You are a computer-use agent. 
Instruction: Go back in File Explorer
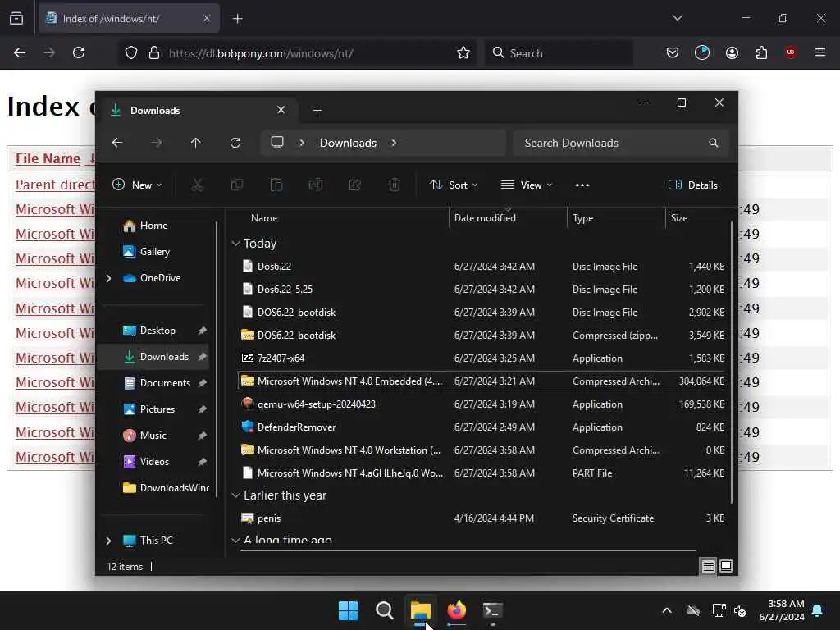(x=117, y=143)
